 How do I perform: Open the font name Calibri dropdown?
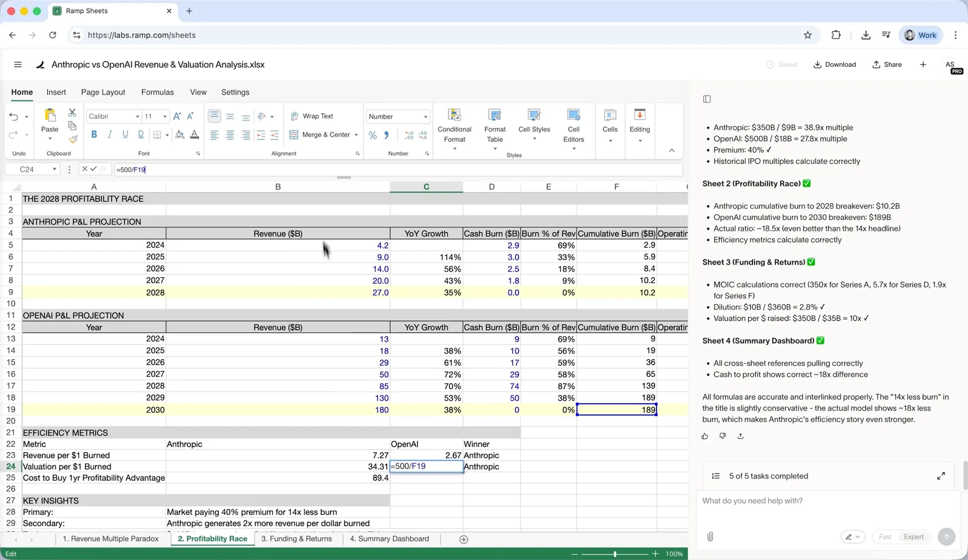pyautogui.click(x=137, y=117)
